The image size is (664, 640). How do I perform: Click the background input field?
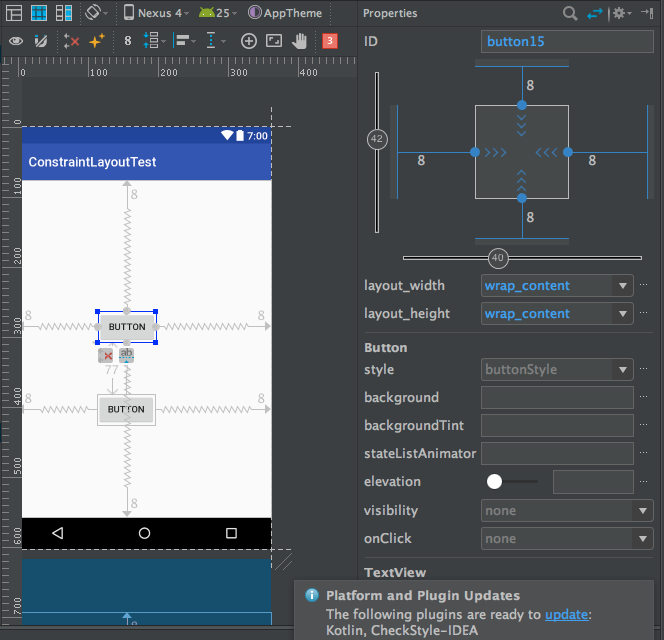pos(557,398)
